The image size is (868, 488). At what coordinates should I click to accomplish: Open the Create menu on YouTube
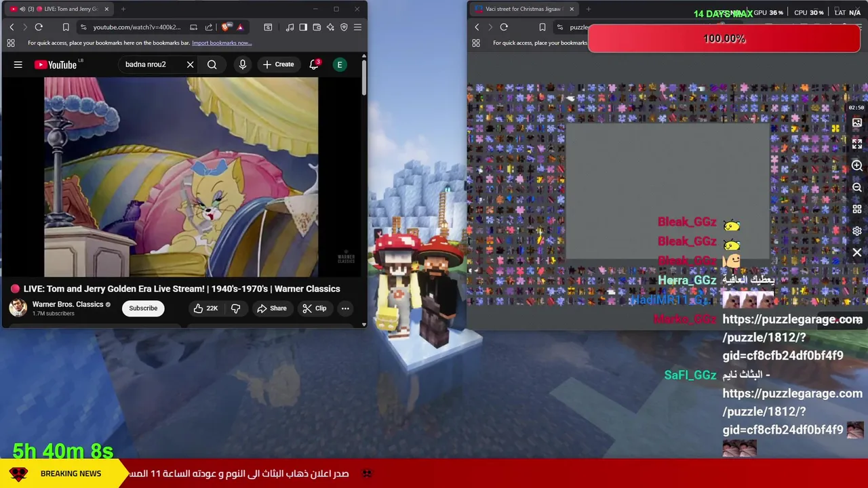(278, 64)
